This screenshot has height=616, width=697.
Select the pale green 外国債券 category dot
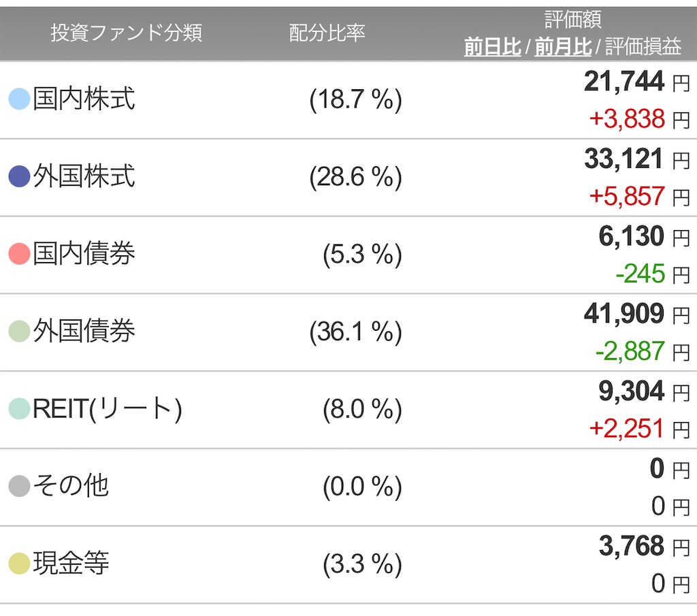click(x=18, y=331)
